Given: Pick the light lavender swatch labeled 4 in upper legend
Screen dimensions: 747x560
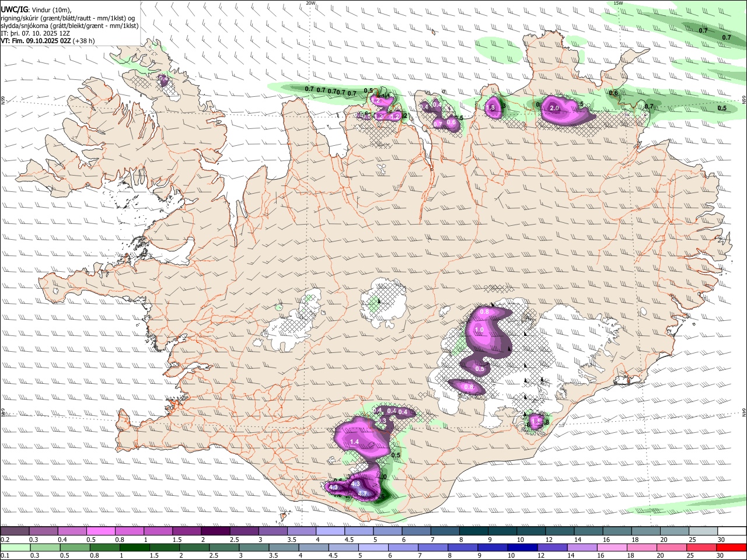Looking at the screenshot, I should pos(330,531).
